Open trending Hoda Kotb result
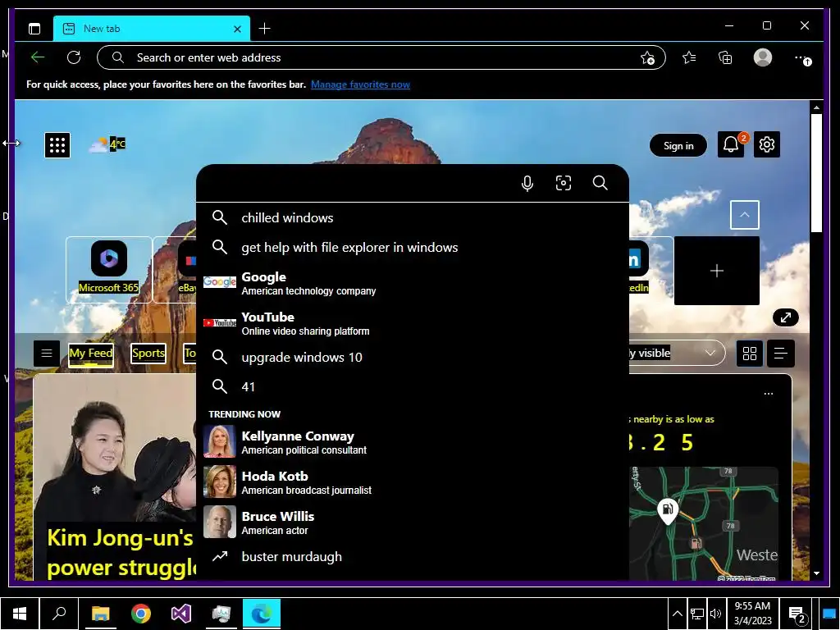The image size is (840, 630). click(x=413, y=482)
